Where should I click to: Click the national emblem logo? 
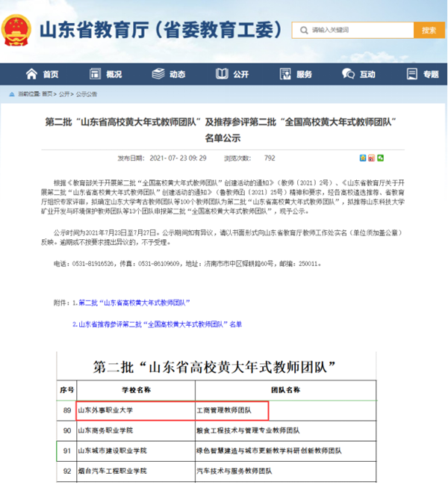point(16,30)
